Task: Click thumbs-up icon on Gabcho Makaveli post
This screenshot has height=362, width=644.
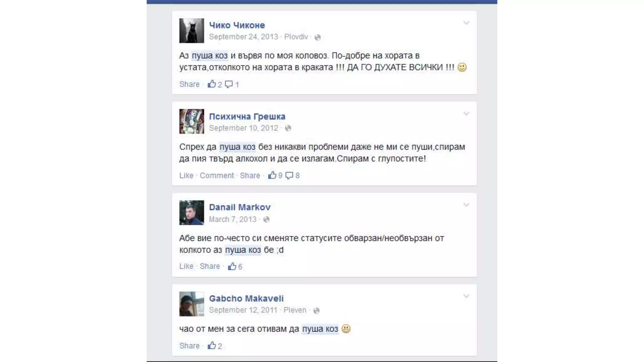Action: (x=212, y=346)
